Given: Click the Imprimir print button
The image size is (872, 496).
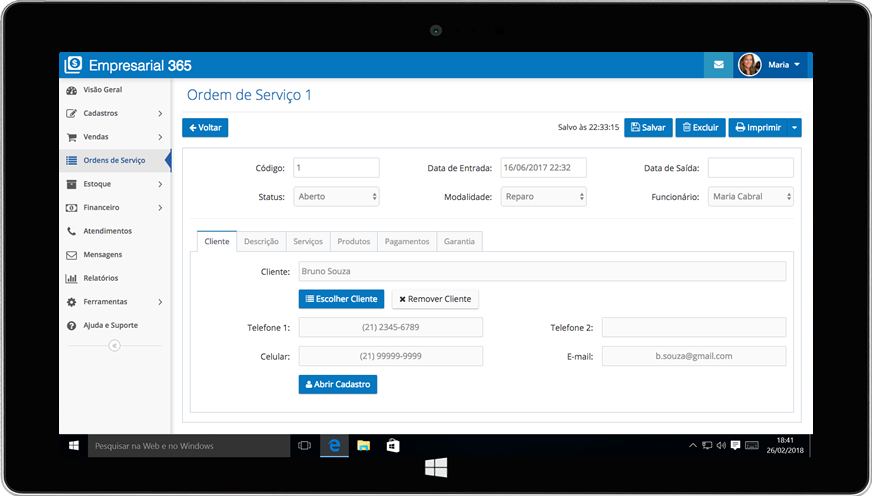Looking at the screenshot, I should pos(758,127).
